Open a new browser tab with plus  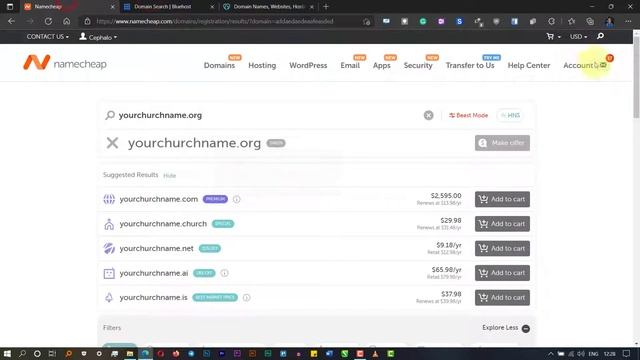(326, 7)
